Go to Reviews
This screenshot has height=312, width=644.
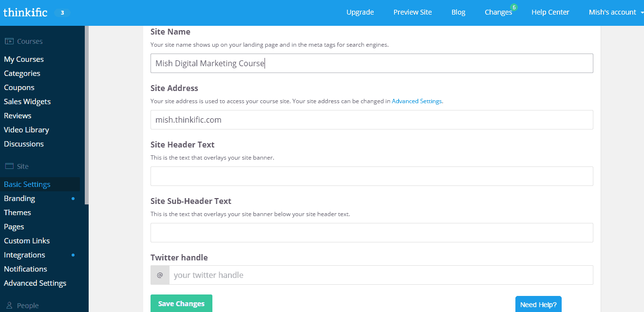tap(18, 116)
